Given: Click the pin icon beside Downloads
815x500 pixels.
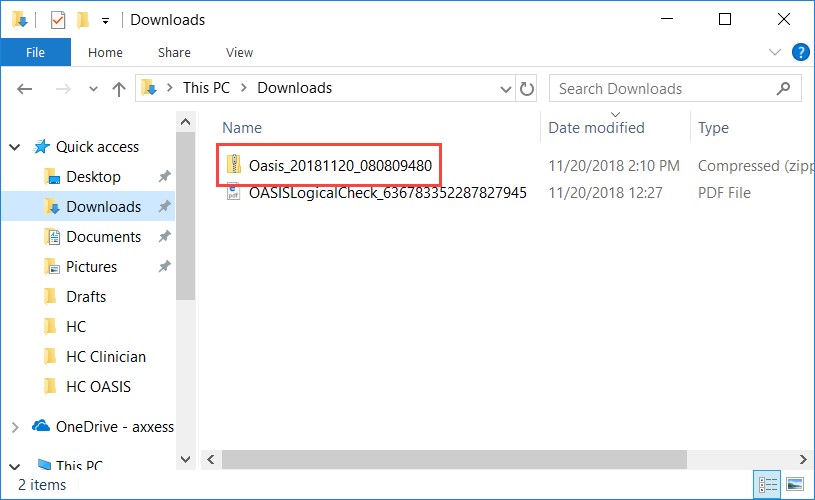Looking at the screenshot, I should (x=164, y=207).
